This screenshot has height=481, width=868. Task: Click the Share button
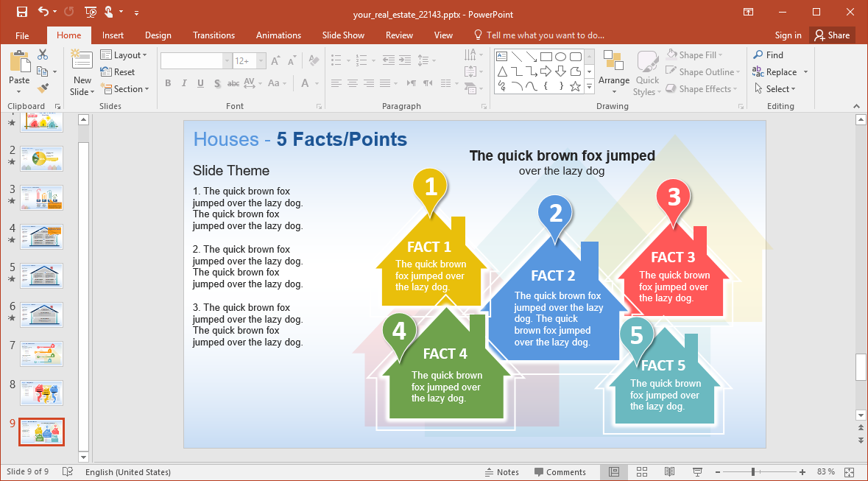pyautogui.click(x=831, y=35)
